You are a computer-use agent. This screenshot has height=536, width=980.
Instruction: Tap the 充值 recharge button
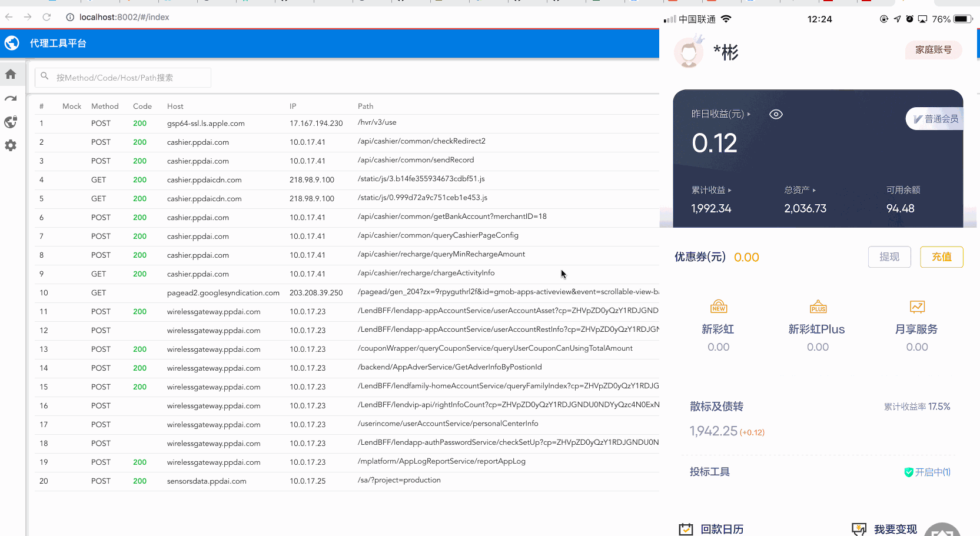pos(942,257)
